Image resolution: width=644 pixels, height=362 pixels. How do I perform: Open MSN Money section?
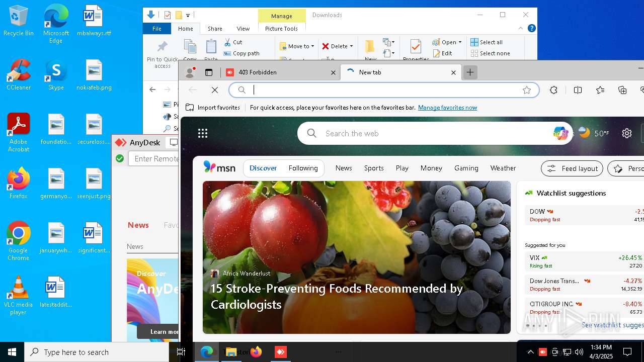click(x=431, y=168)
